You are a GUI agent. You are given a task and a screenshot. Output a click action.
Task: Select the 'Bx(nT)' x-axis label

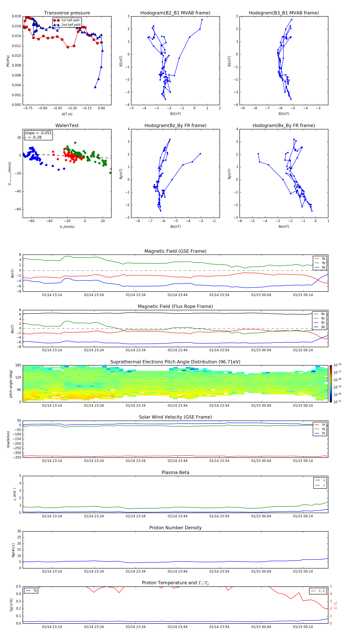pos(284,227)
